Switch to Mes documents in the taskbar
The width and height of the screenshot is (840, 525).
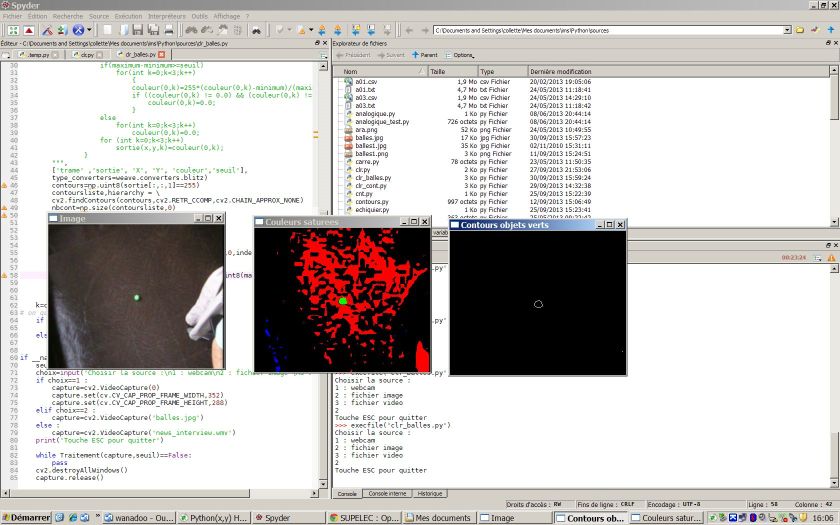point(438,518)
